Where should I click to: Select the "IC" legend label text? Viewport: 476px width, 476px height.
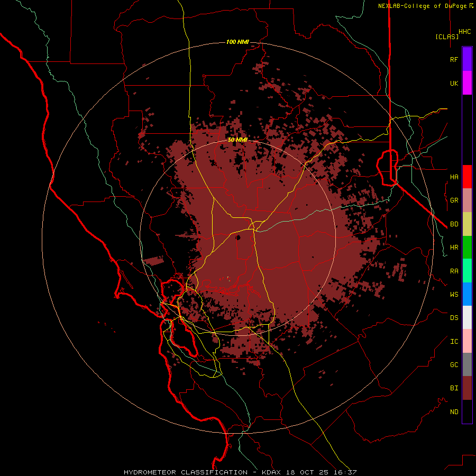pyautogui.click(x=454, y=342)
